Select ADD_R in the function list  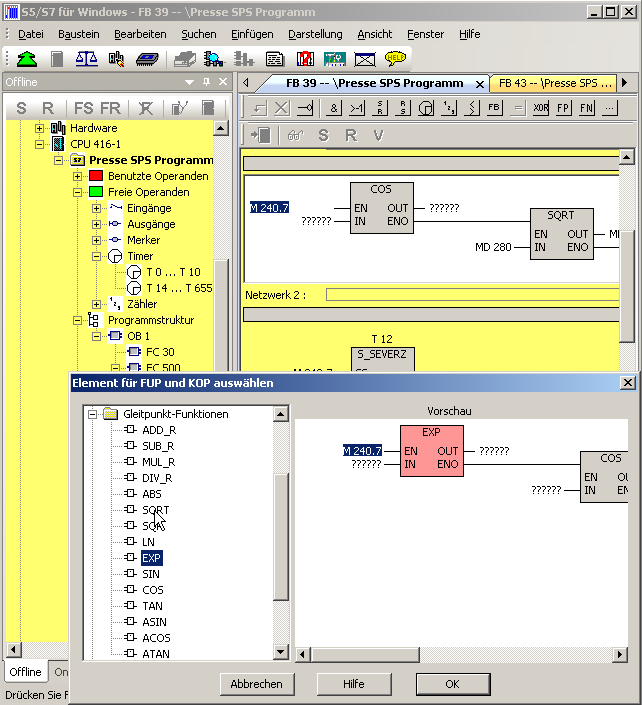159,430
